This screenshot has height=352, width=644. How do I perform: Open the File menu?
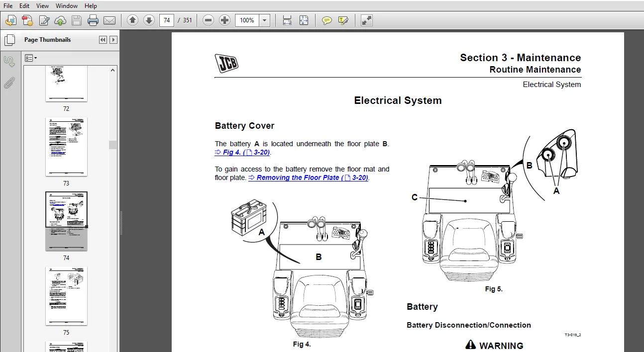click(x=8, y=6)
